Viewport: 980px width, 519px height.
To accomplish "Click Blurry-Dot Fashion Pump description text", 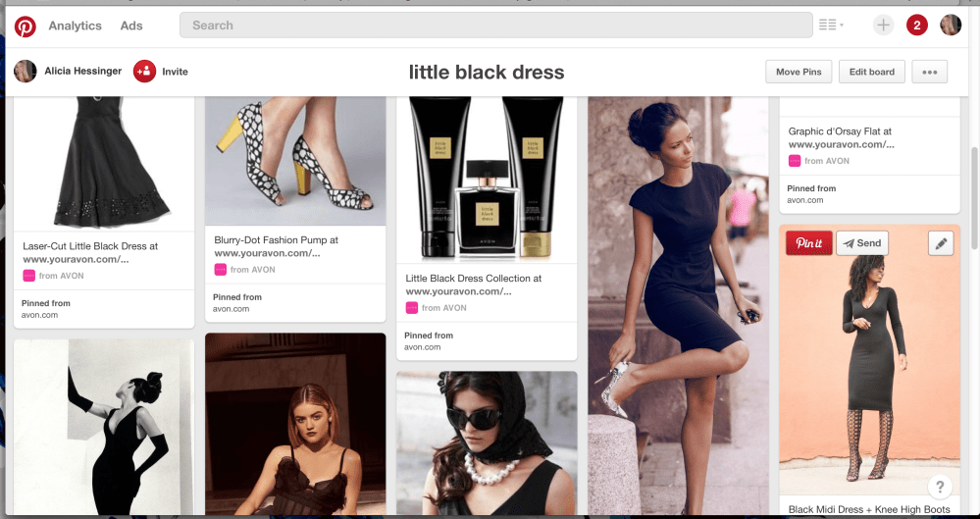I will click(x=277, y=246).
